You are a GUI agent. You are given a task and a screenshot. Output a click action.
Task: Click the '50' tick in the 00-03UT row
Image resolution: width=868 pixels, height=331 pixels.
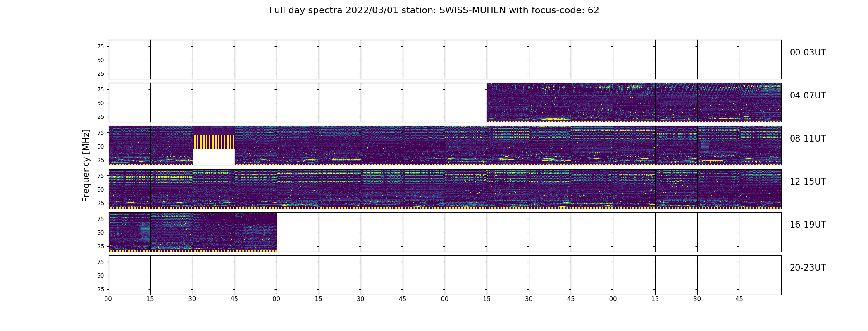click(100, 60)
